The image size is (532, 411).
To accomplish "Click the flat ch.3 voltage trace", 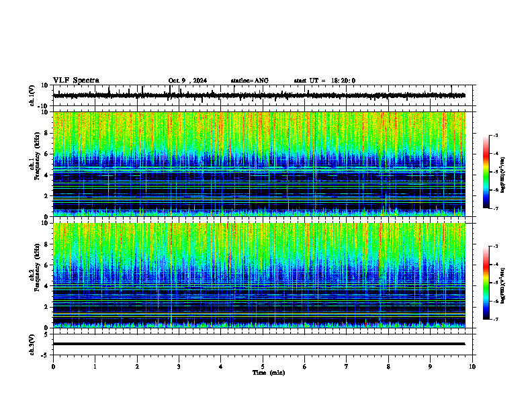I will (259, 344).
